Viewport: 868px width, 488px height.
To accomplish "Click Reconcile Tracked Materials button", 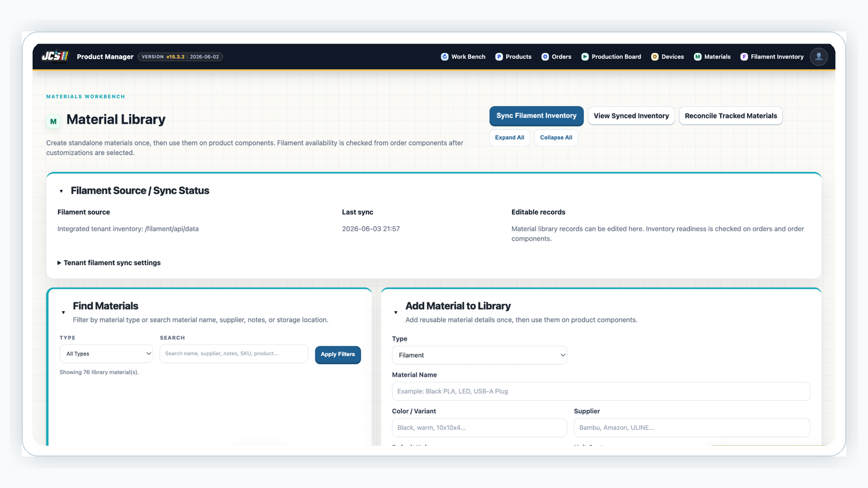I will click(731, 115).
